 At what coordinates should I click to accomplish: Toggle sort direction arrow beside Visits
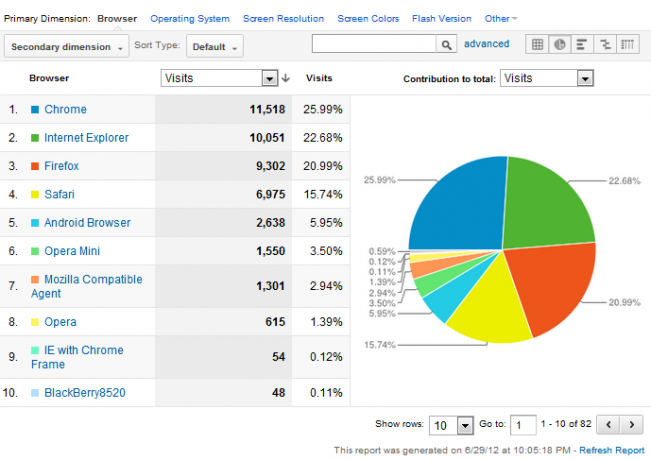pyautogui.click(x=286, y=78)
